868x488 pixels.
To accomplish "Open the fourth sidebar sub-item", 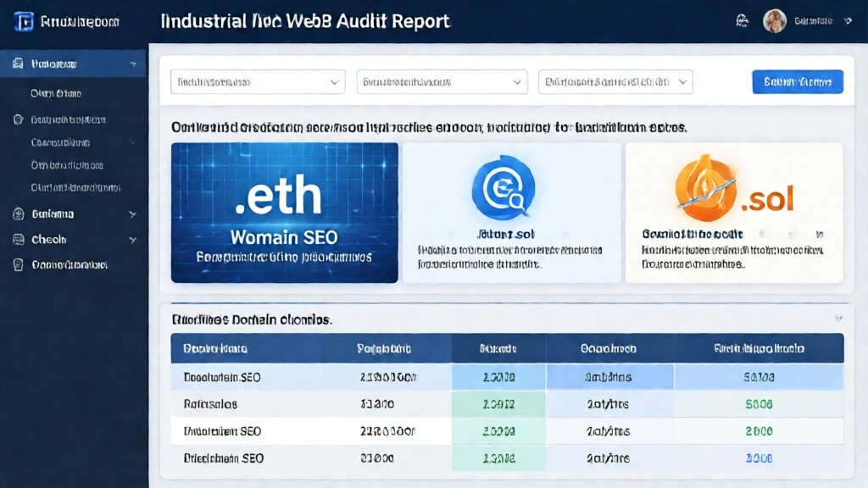I will (x=67, y=165).
